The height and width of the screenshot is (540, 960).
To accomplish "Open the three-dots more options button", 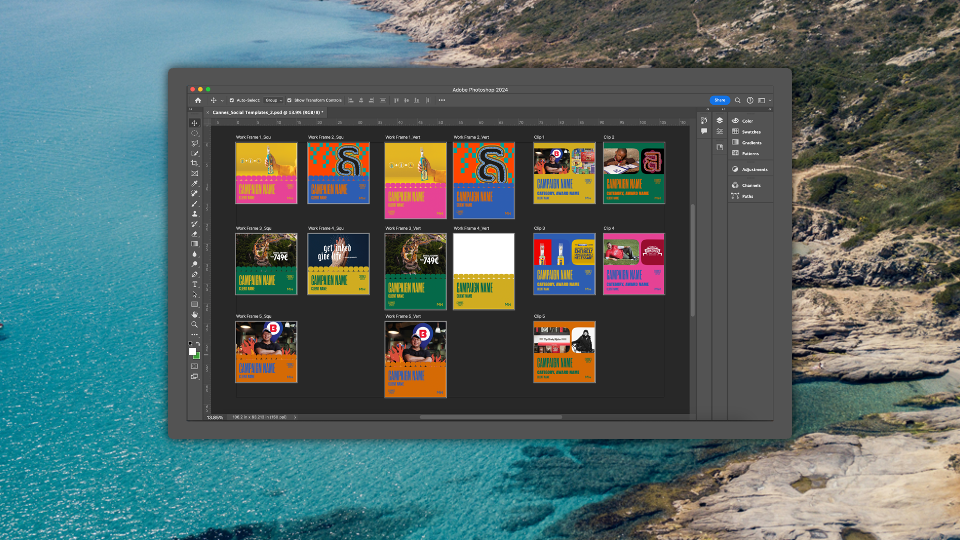I will tap(442, 100).
